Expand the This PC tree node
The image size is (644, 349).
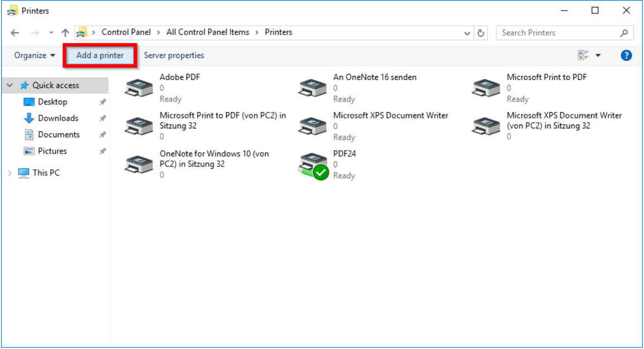pos(9,173)
